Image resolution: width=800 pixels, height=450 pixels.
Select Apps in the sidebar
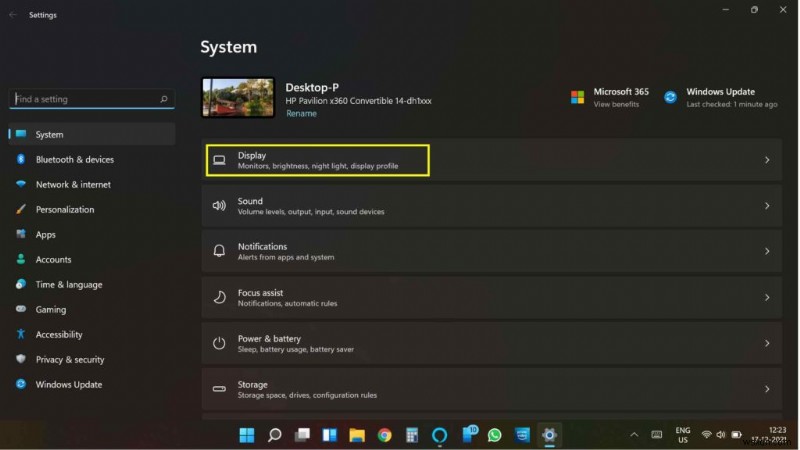pos(92,234)
